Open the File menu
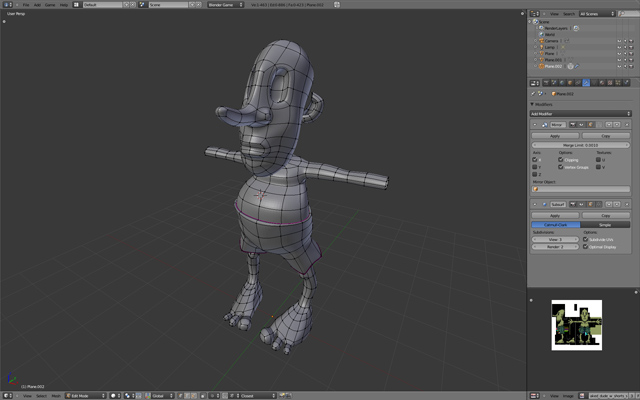Viewport: 640px width, 400px height. [x=26, y=5]
